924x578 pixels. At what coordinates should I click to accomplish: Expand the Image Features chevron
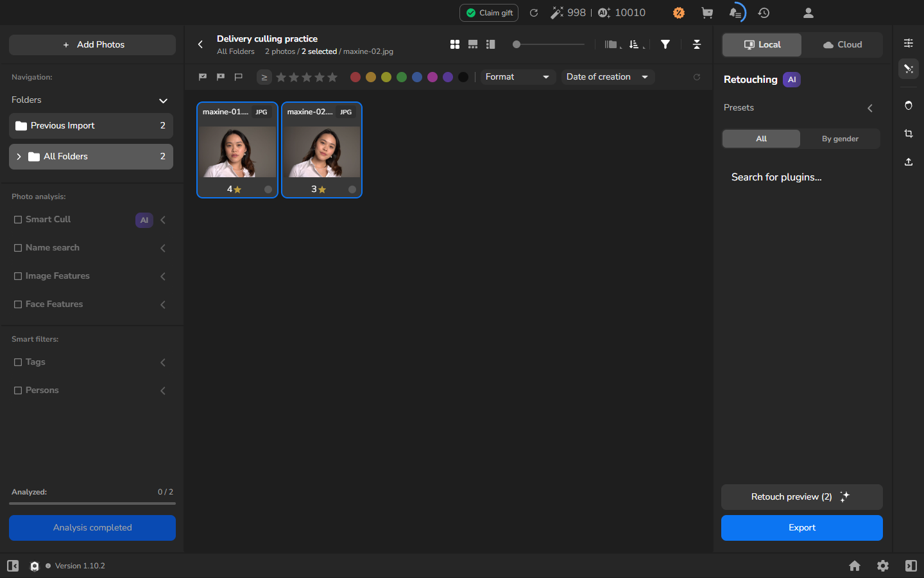[x=163, y=276]
